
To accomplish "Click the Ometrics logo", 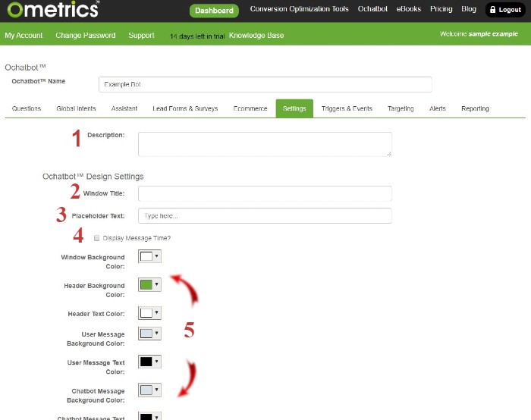I will [x=53, y=9].
